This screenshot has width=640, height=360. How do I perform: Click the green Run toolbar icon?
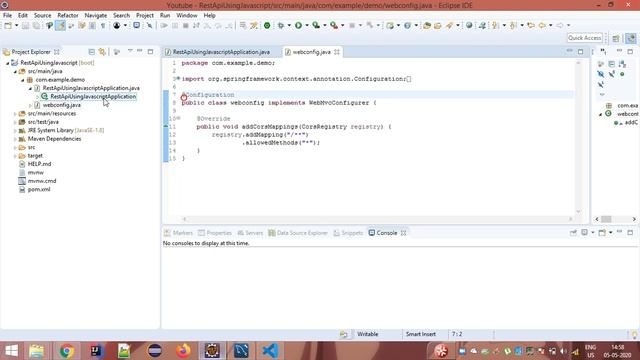coord(298,25)
